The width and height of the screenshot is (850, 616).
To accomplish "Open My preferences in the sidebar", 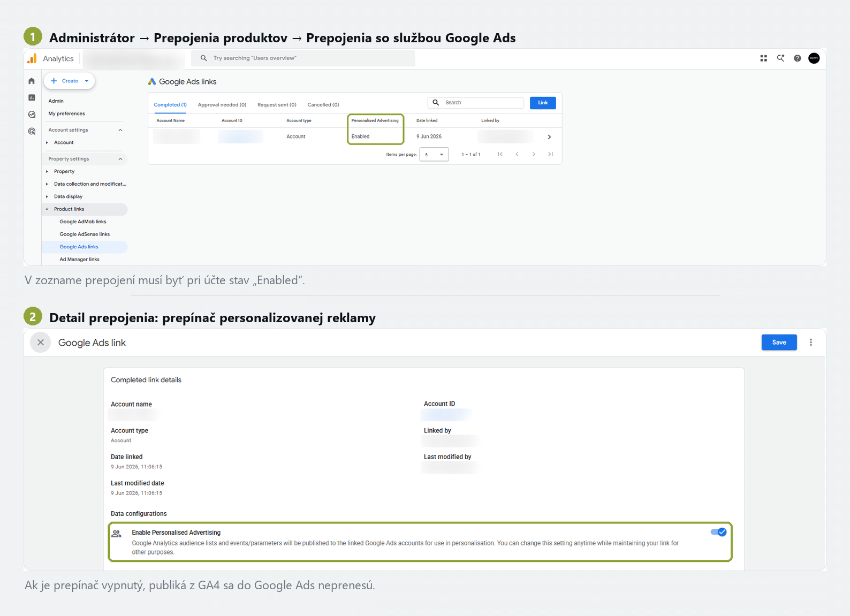I will (x=67, y=113).
